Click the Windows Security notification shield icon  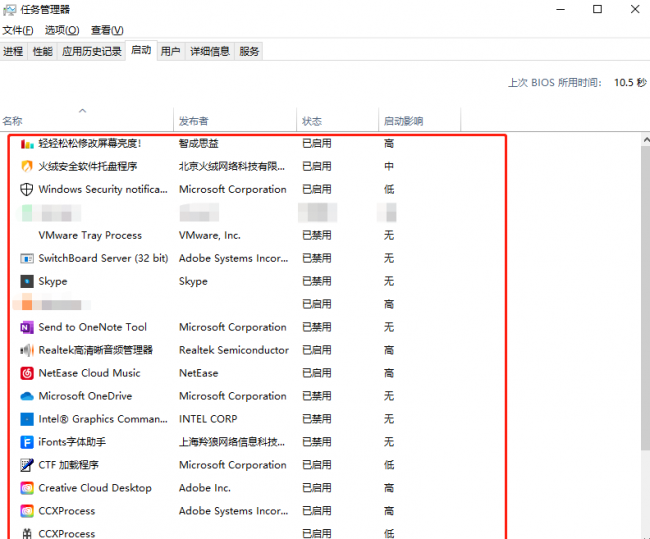[x=27, y=189]
